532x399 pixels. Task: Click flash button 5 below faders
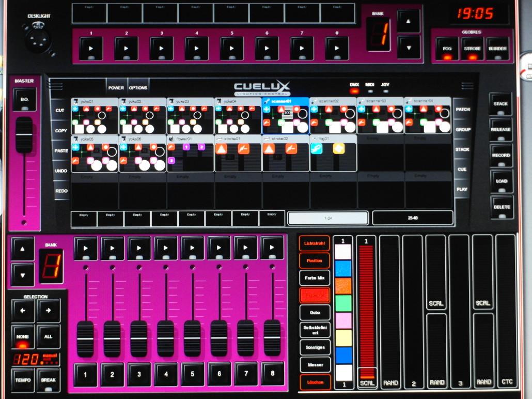click(192, 375)
